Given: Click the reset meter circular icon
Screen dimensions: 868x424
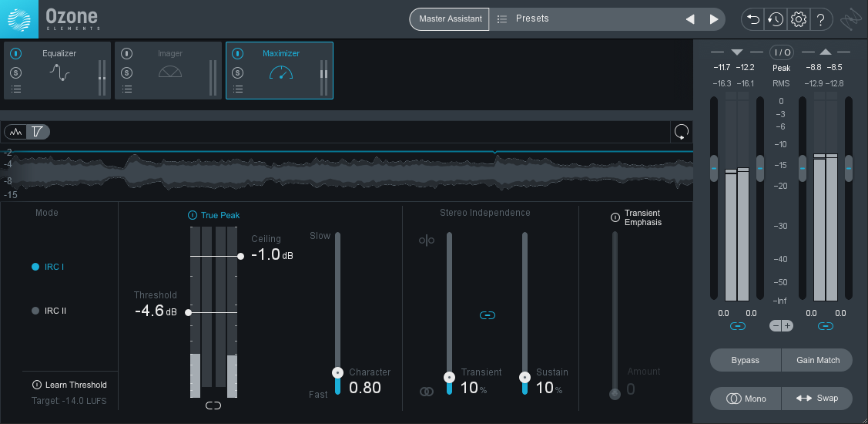Looking at the screenshot, I should [682, 132].
